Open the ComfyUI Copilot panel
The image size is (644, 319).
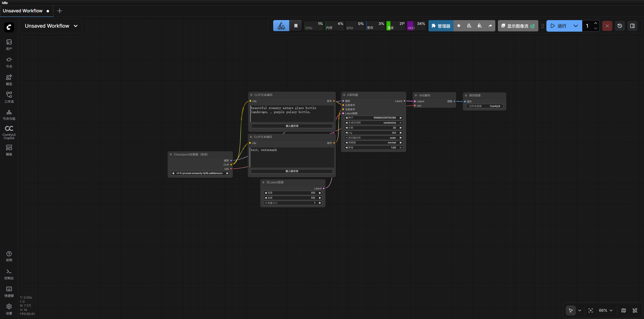[9, 132]
